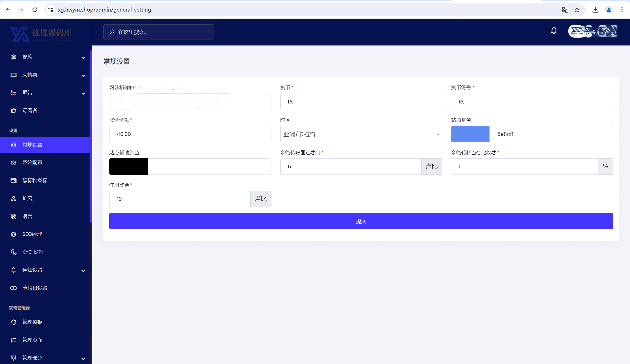Image resolution: width=630 pixels, height=364 pixels.
Task: Click the gear icon beside 系统配置
Action: click(x=14, y=163)
